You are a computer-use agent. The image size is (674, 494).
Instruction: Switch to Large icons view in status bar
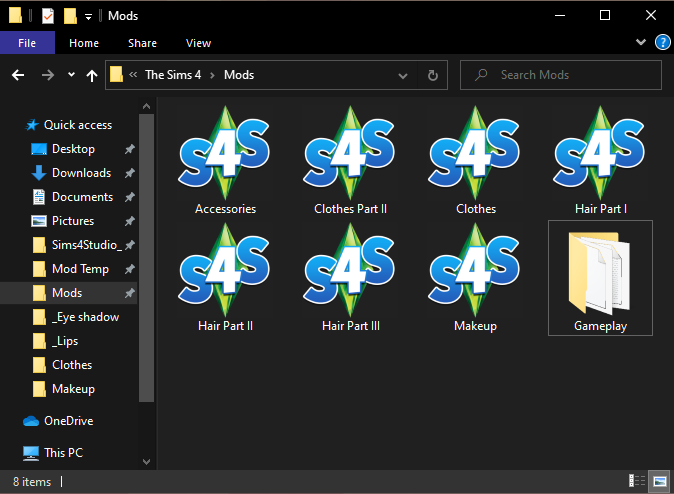pos(659,481)
